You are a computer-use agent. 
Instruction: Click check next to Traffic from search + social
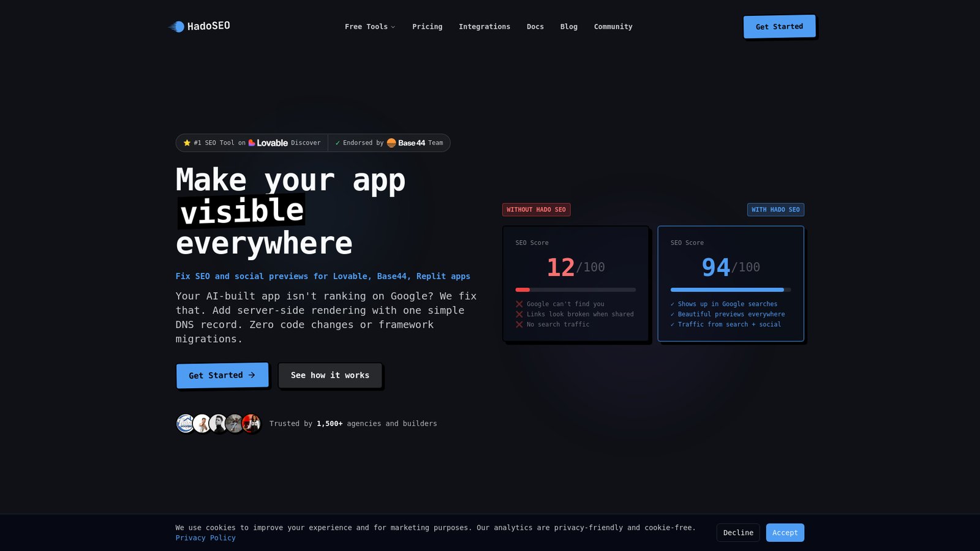tap(673, 324)
